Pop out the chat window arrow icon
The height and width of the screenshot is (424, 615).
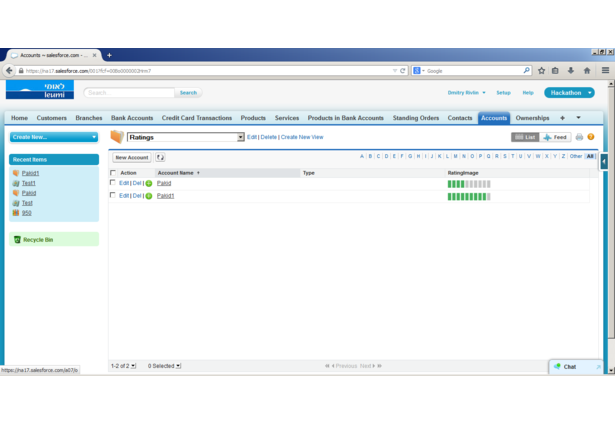click(x=598, y=367)
